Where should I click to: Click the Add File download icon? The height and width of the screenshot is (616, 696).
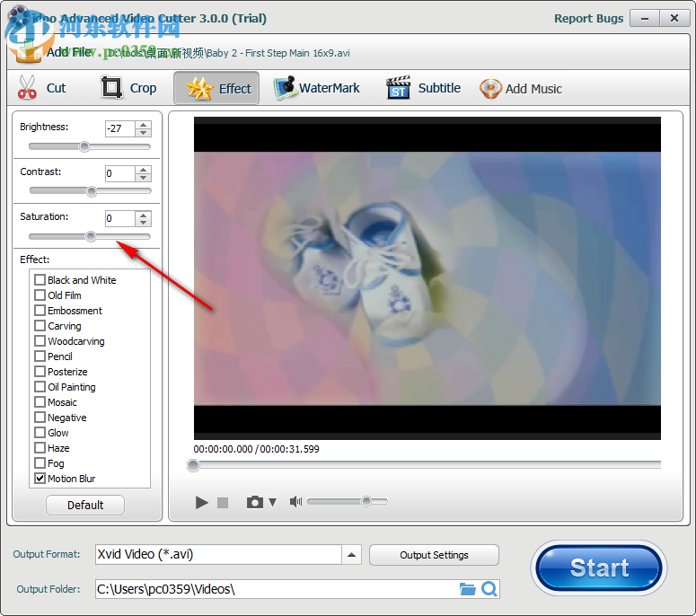28,51
